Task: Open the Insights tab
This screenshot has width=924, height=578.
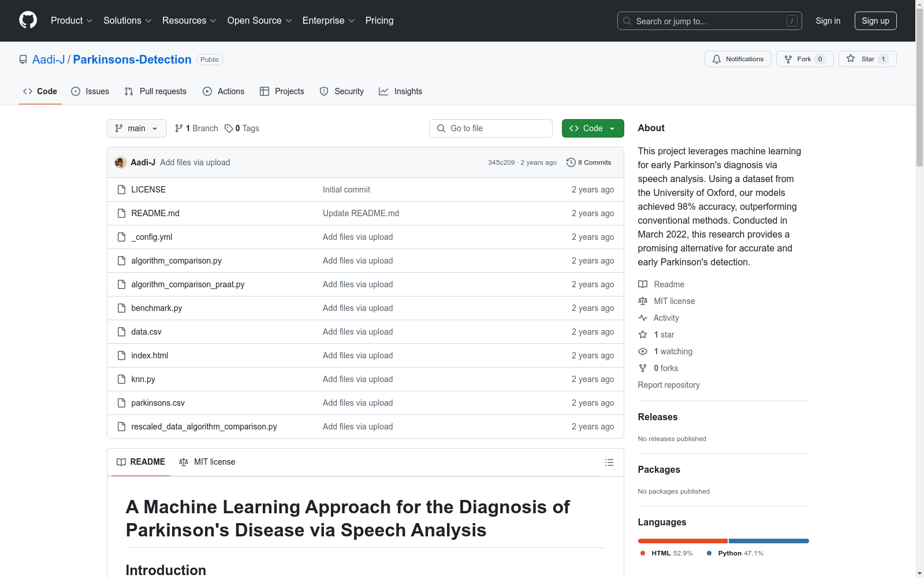Action: (400, 91)
